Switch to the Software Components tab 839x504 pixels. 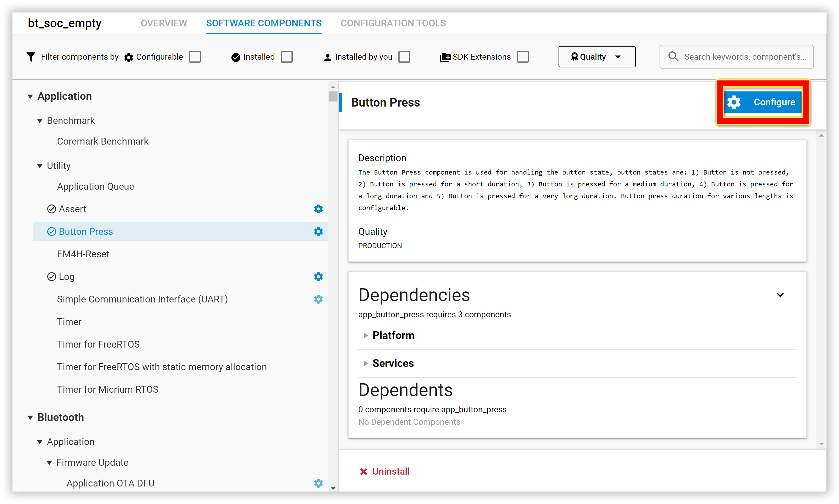(x=264, y=23)
